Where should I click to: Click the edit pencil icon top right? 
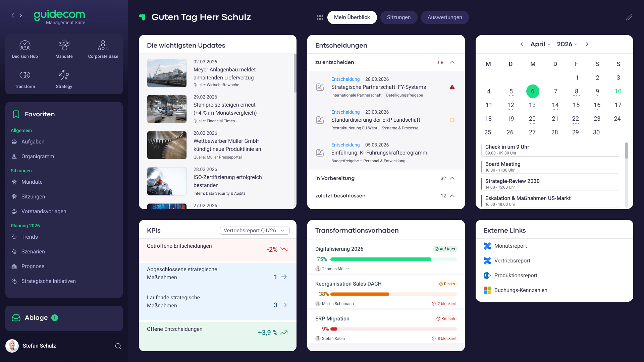click(629, 17)
